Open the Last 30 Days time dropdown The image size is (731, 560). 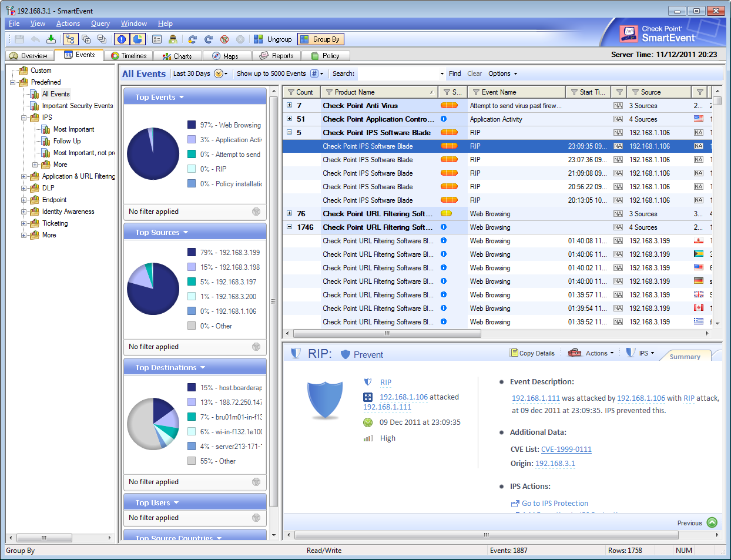pos(221,73)
